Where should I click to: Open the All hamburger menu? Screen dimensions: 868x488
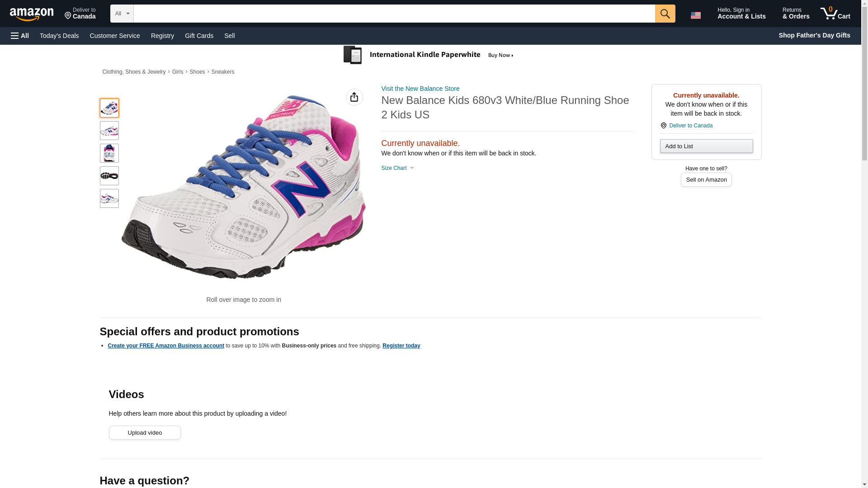click(x=20, y=36)
